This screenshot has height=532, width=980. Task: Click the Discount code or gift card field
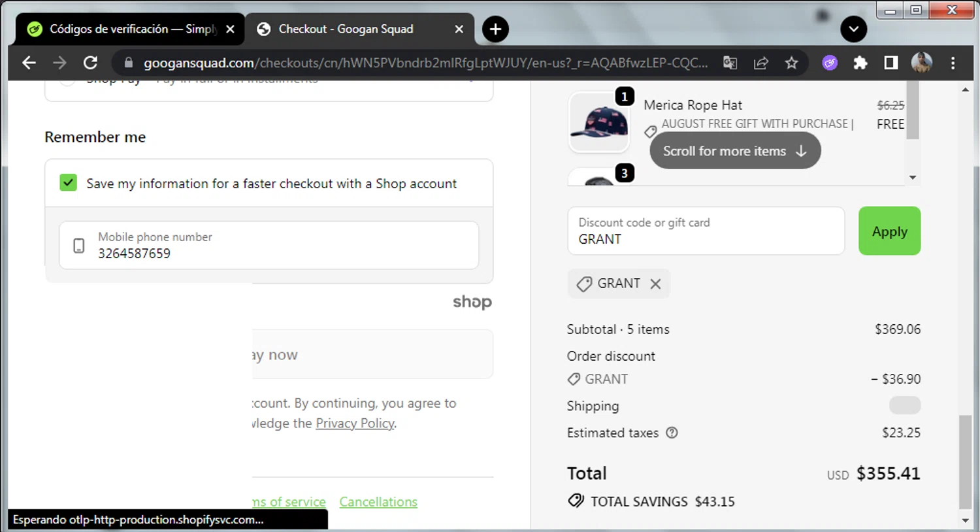(706, 231)
